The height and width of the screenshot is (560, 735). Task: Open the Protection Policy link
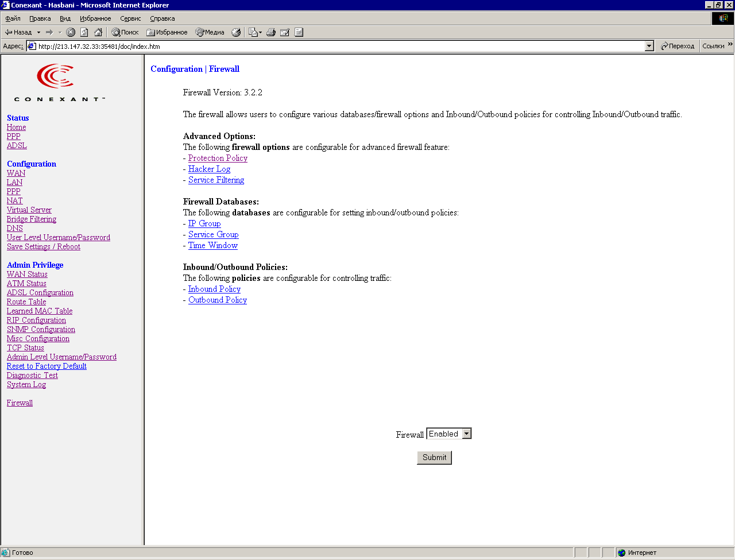tap(218, 158)
